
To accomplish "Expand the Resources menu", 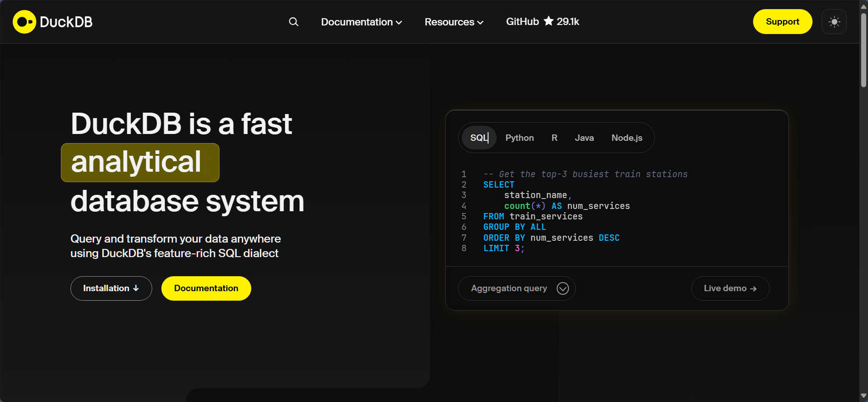I will coord(454,22).
